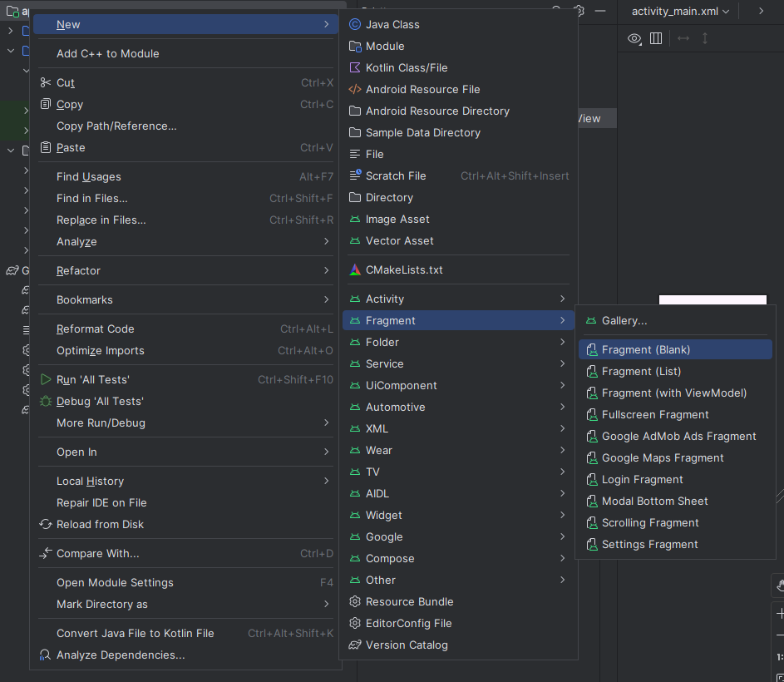Viewport: 784px width, 682px height.
Task: Open the Other submenu
Action: coord(457,580)
